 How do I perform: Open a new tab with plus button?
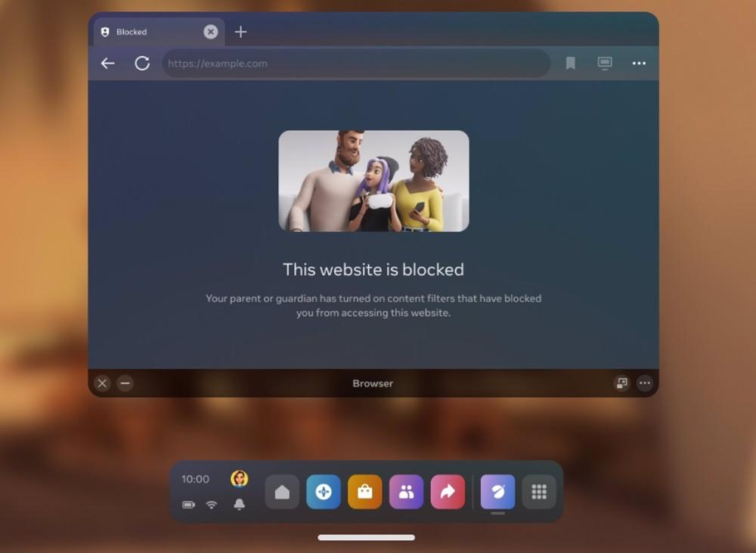[240, 32]
